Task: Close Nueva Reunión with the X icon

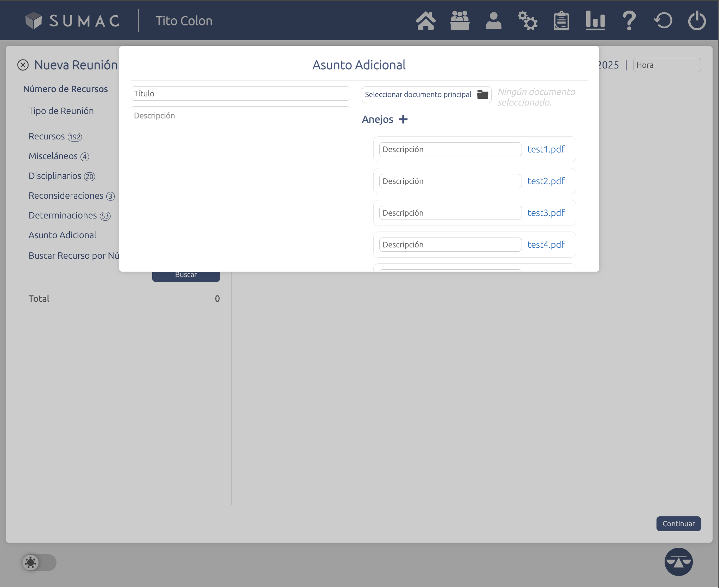Action: pyautogui.click(x=23, y=65)
